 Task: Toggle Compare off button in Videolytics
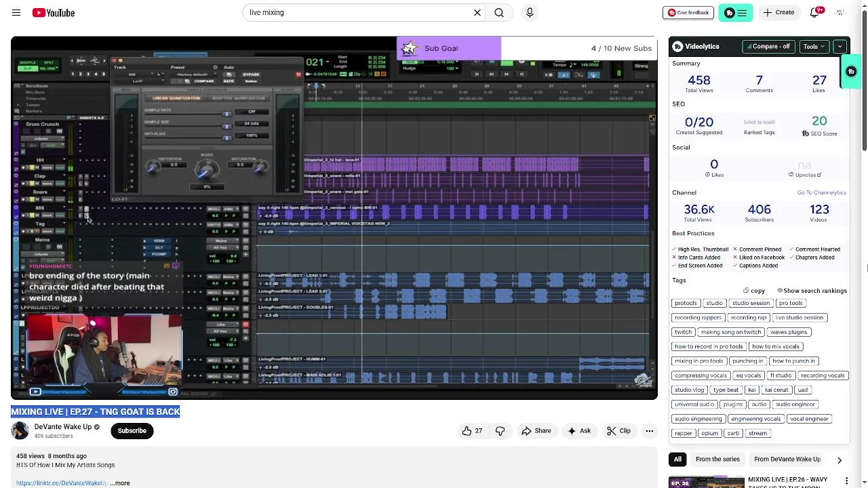click(x=768, y=47)
